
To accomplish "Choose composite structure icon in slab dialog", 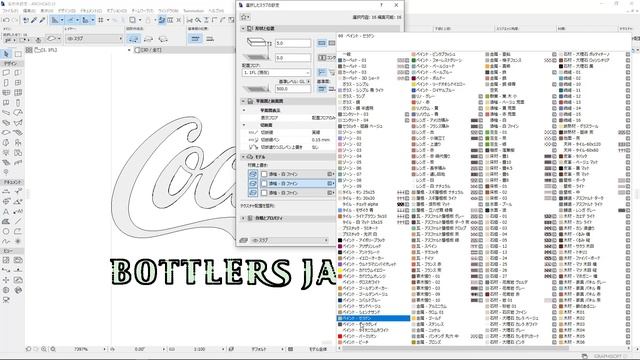I will coord(331,43).
